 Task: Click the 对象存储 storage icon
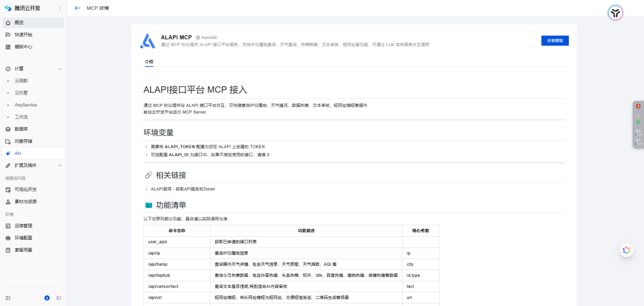[x=8, y=141]
